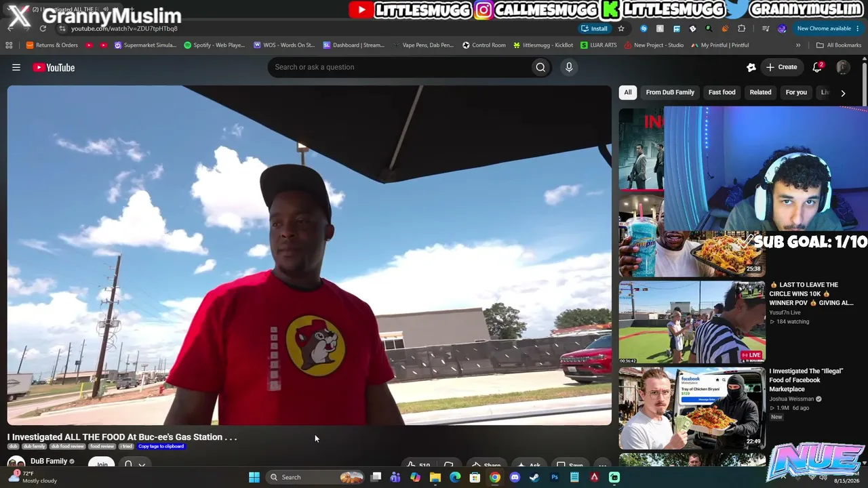This screenshot has width=868, height=488.
Task: Open the Last To Leave The Circle live thumbnail
Action: pos(692,323)
